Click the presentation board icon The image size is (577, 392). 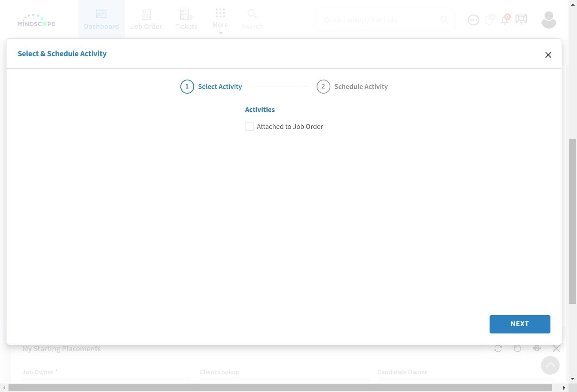(x=521, y=19)
